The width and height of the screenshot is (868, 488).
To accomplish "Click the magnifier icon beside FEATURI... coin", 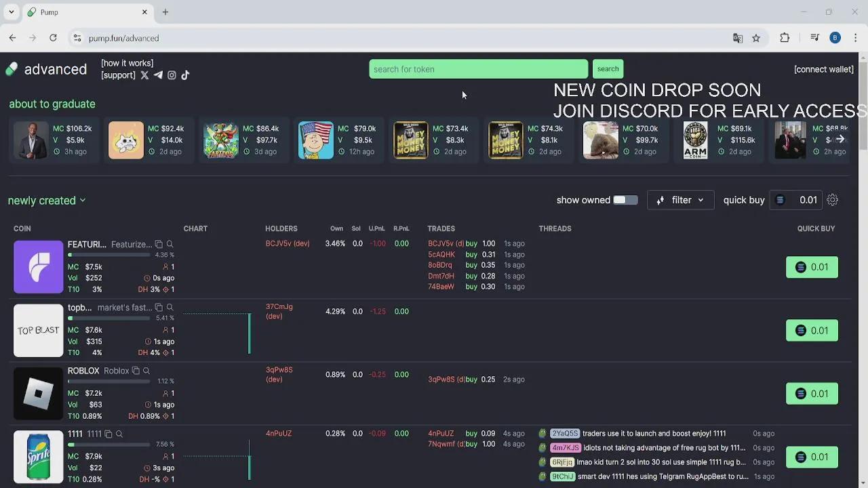I will pos(170,244).
